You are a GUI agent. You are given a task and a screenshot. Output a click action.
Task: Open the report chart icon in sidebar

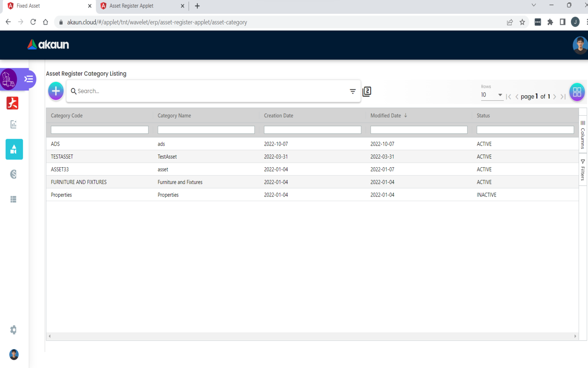13,124
